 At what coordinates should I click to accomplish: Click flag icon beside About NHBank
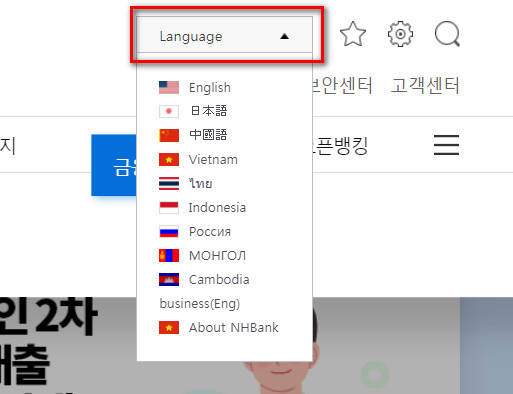169,327
